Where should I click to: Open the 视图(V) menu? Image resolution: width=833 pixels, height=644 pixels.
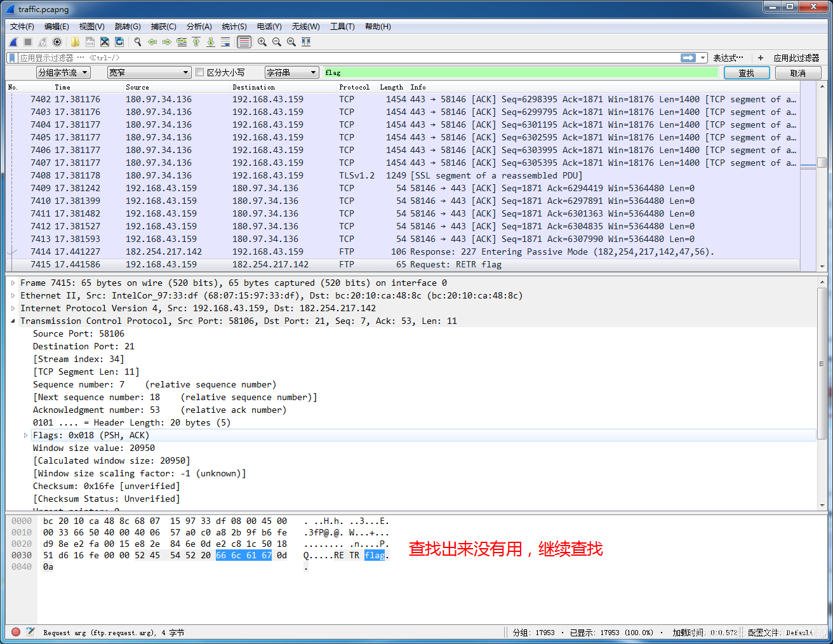[x=91, y=27]
